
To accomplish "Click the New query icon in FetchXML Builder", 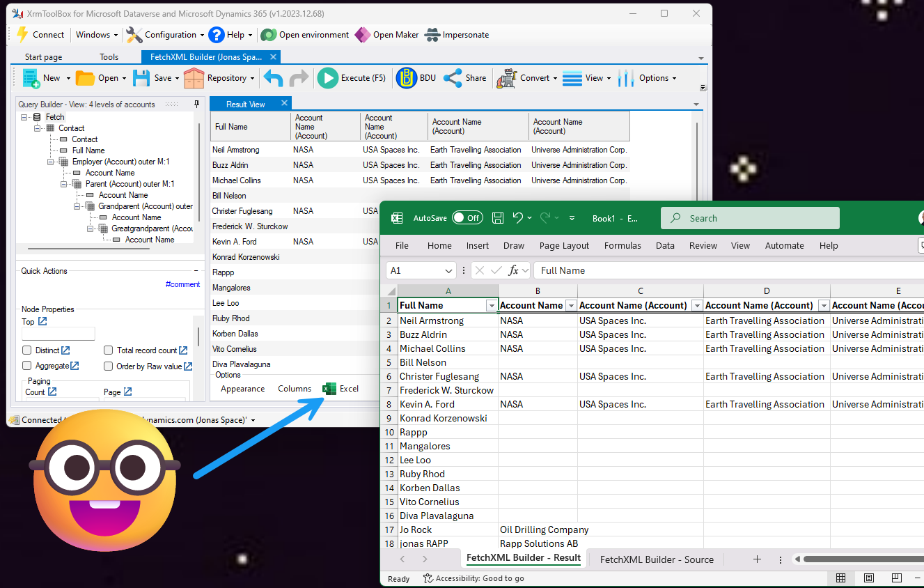I will tap(31, 78).
